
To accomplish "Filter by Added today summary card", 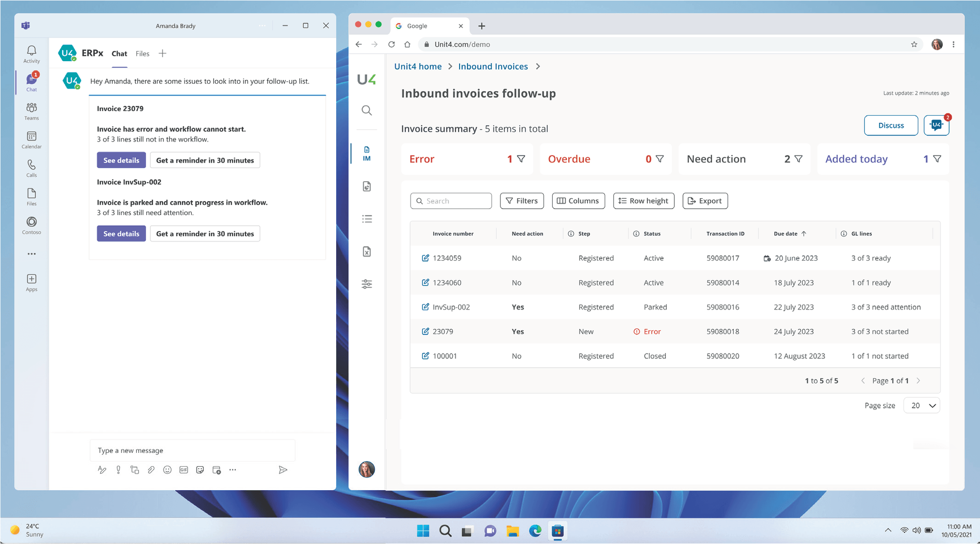I will click(x=883, y=159).
